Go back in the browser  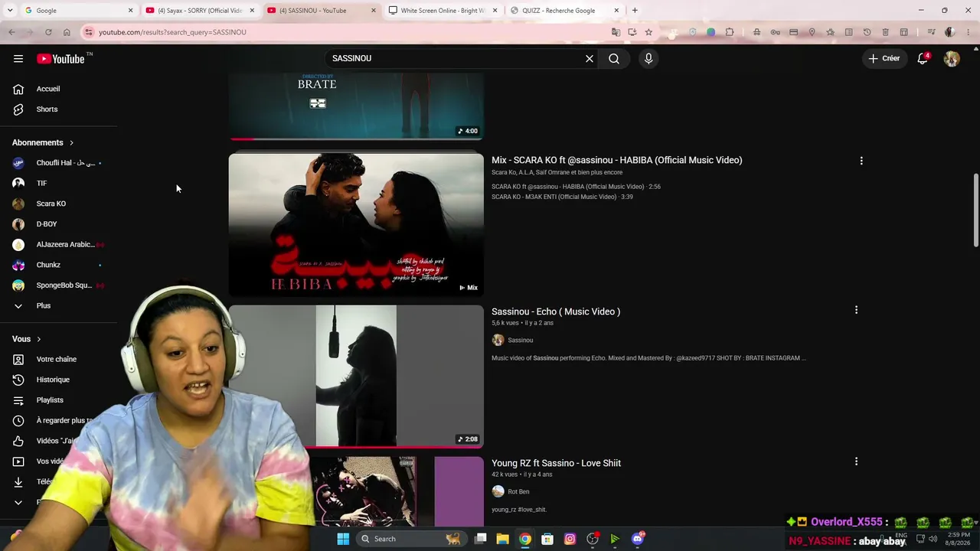point(11,32)
